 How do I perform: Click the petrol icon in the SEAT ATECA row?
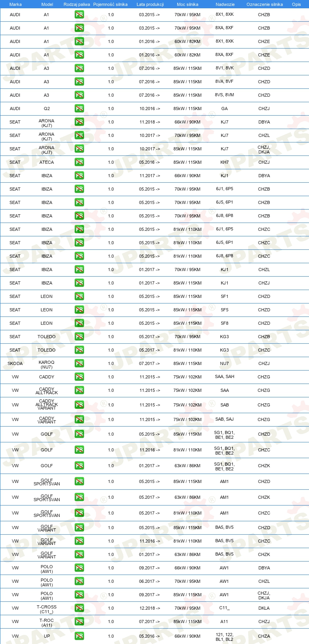(x=79, y=162)
